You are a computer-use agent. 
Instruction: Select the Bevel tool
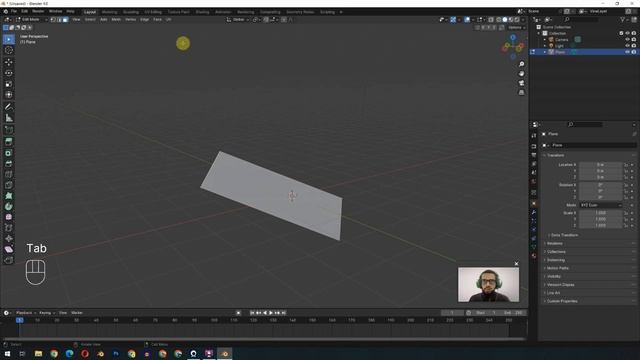(9, 164)
